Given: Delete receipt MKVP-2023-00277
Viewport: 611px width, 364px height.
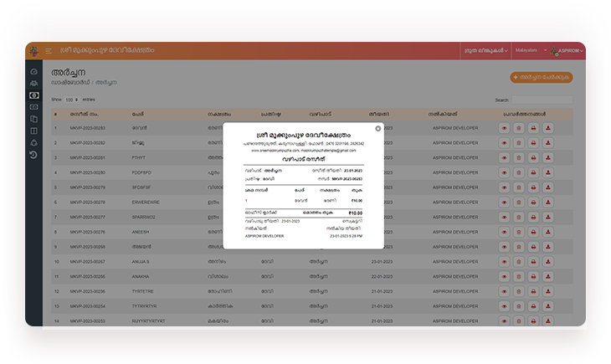Looking at the screenshot, I should click(519, 217).
